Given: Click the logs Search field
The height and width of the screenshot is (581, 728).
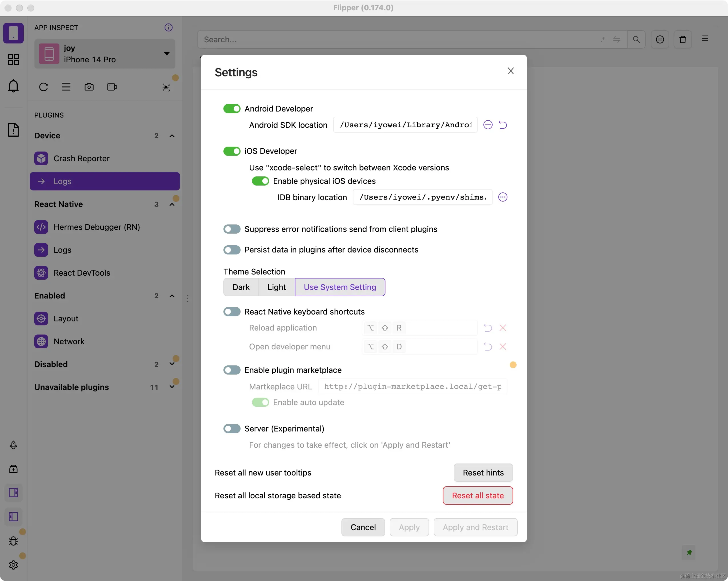Looking at the screenshot, I should click(399, 39).
